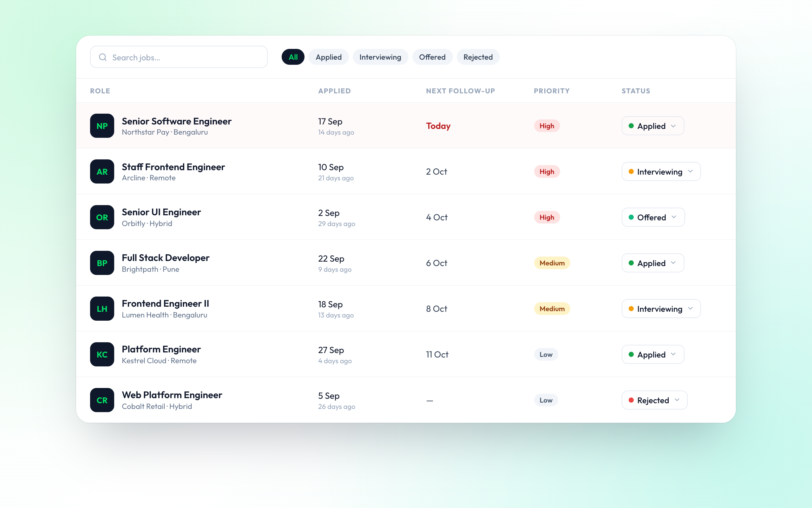This screenshot has width=812, height=508.
Task: Sort by the Priority column header
Action: (x=552, y=91)
